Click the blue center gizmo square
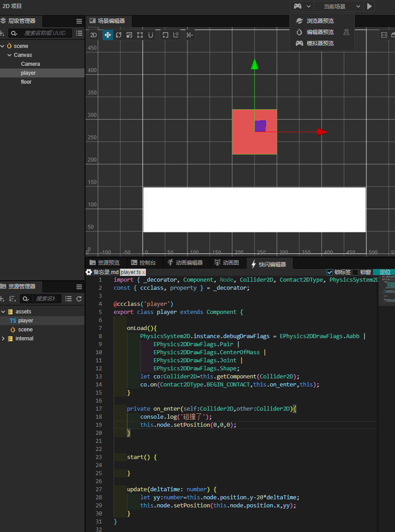The image size is (395, 532). [260, 126]
